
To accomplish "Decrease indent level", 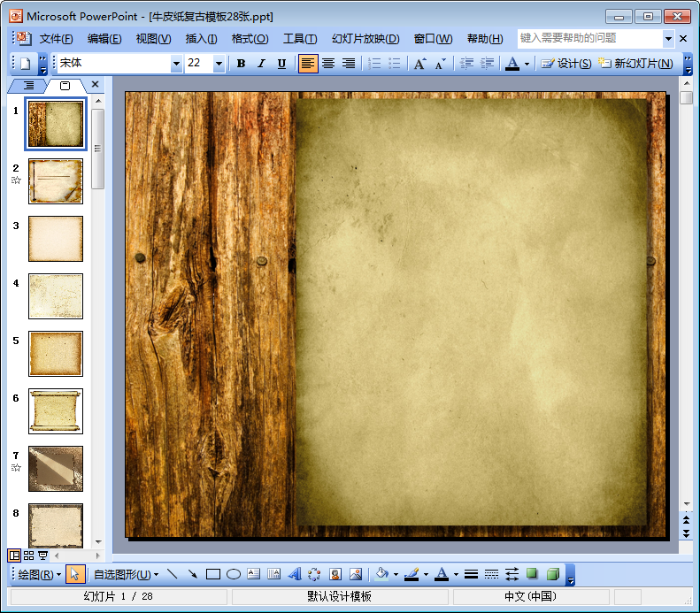I will point(467,64).
